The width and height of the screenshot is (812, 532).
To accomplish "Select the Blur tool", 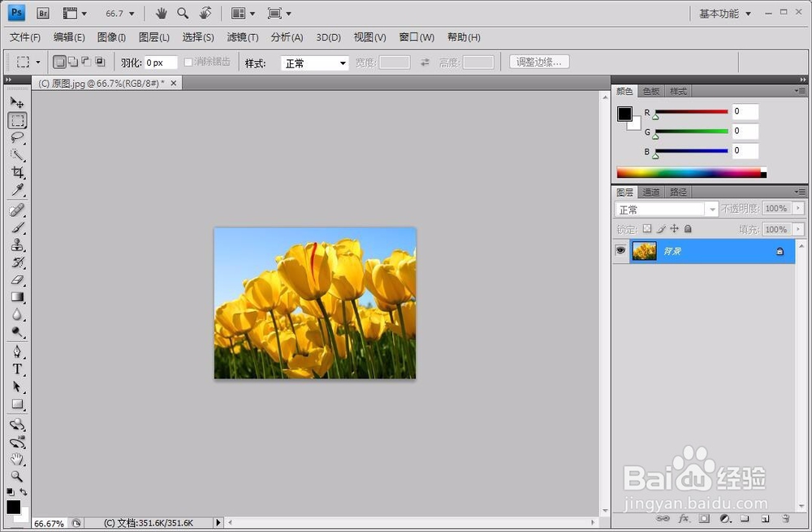I will [x=17, y=314].
